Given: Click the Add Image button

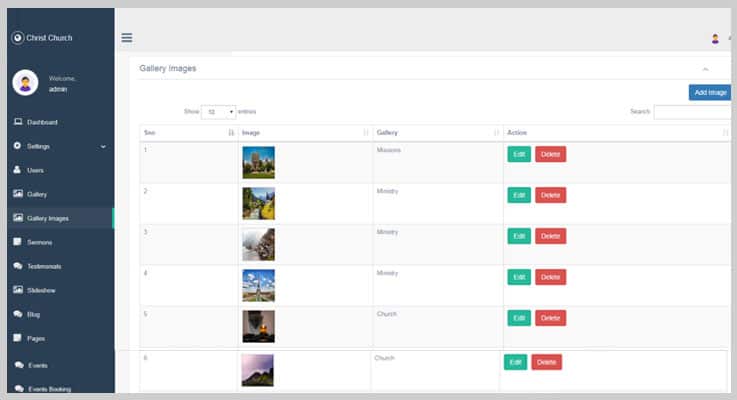Looking at the screenshot, I should coord(710,93).
